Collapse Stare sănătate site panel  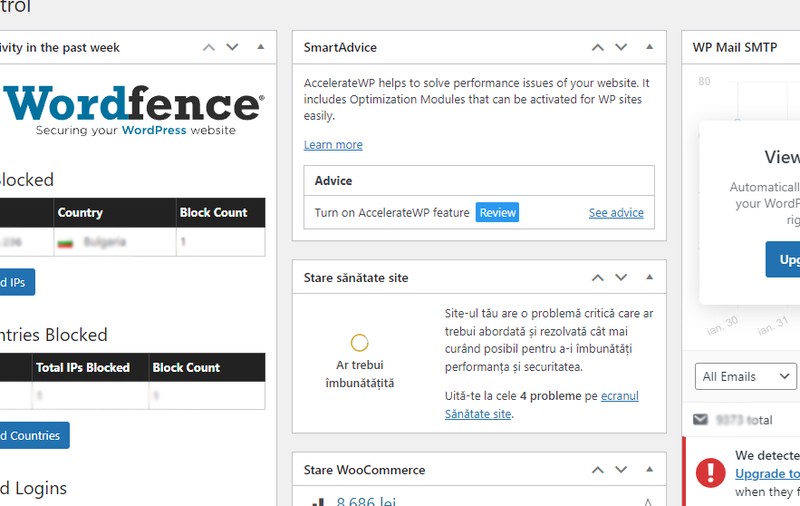click(649, 277)
